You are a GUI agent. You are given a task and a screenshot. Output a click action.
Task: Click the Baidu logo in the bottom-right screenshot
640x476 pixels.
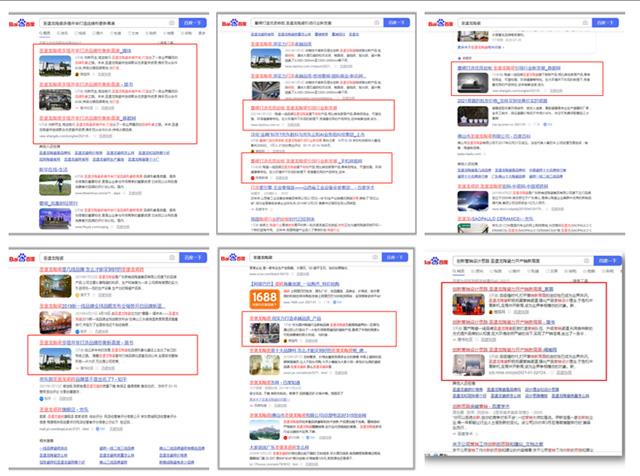point(436,261)
